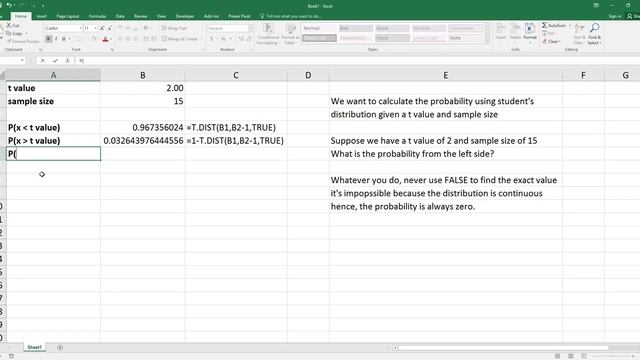The image size is (640, 360).
Task: Open Find & Select
Action: [x=594, y=34]
